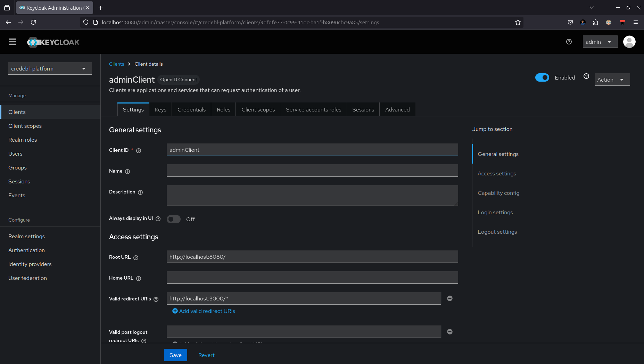This screenshot has width=644, height=364.
Task: Click the Save button
Action: click(175, 355)
